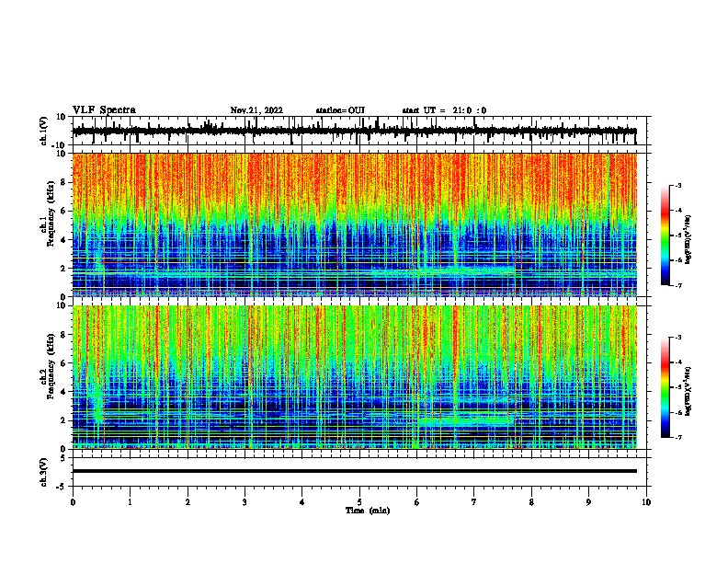The image size is (728, 563).
Task: Click the "7" minute tick label on Time axis
Action: 474,502
